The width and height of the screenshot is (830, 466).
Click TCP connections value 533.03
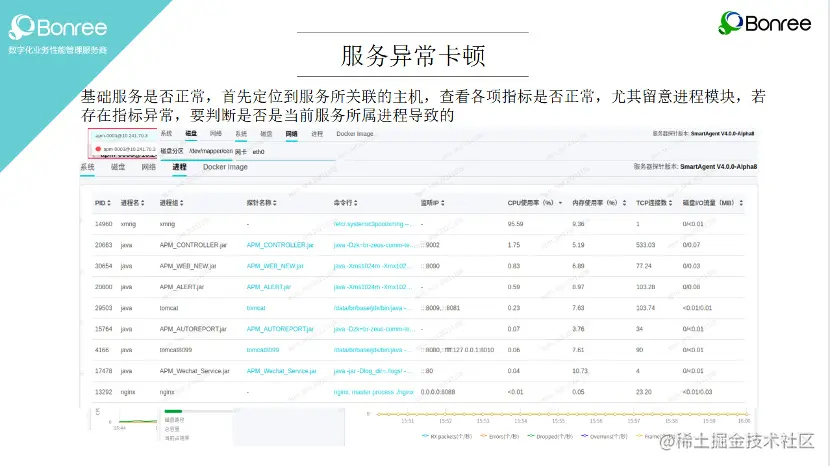point(645,245)
